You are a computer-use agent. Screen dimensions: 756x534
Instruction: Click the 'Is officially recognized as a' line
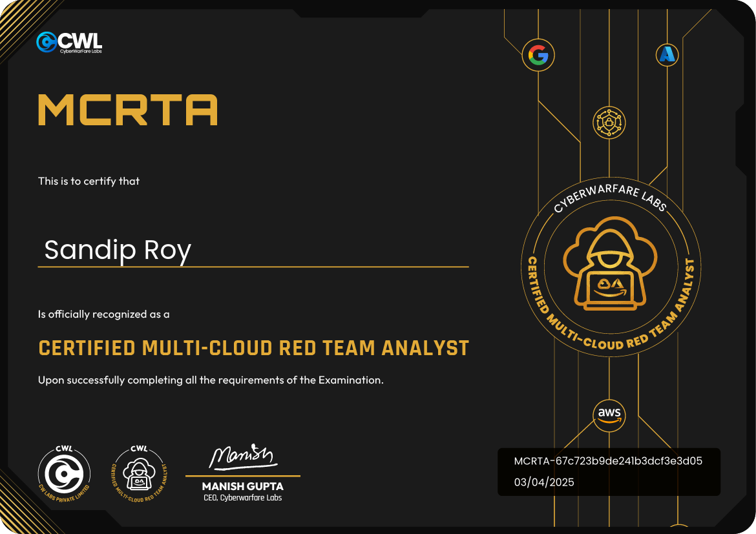(x=103, y=314)
